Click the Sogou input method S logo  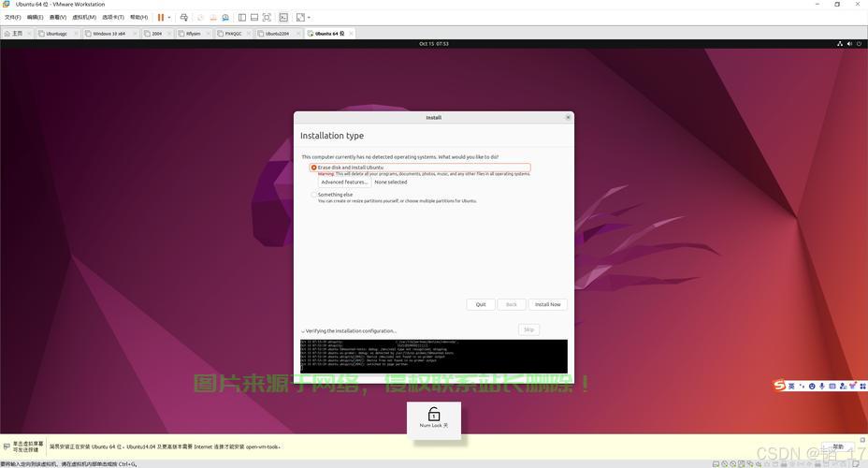[x=779, y=386]
